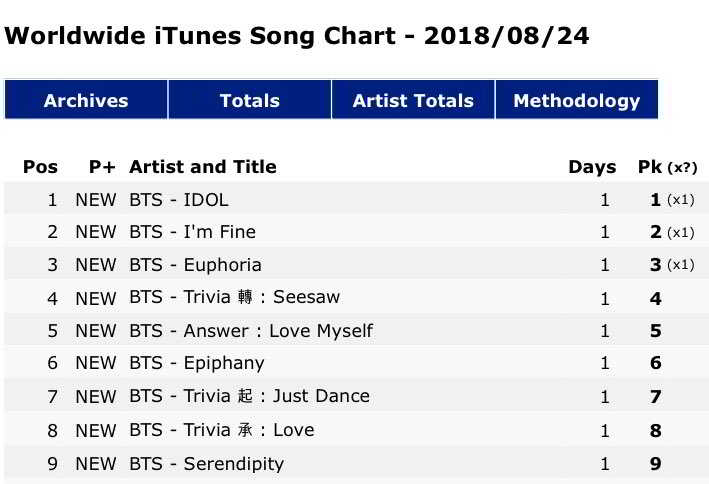Click the BTS - Serendipity title
The height and width of the screenshot is (484, 709).
(x=206, y=463)
